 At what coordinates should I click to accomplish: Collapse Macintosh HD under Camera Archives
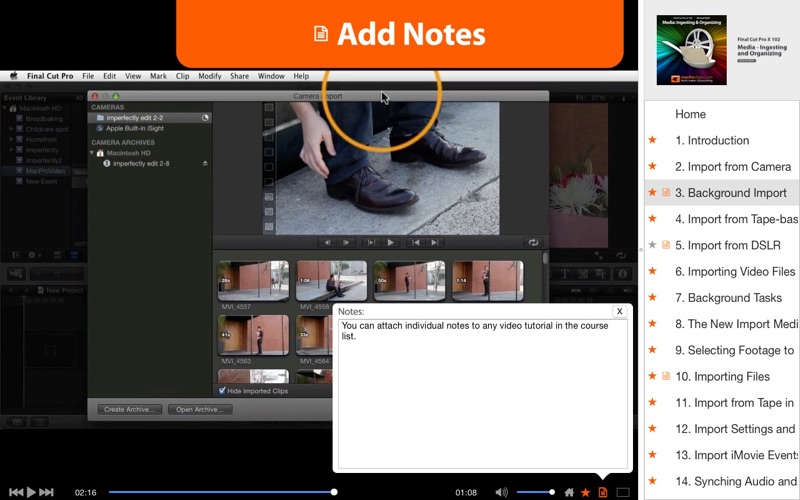point(92,153)
